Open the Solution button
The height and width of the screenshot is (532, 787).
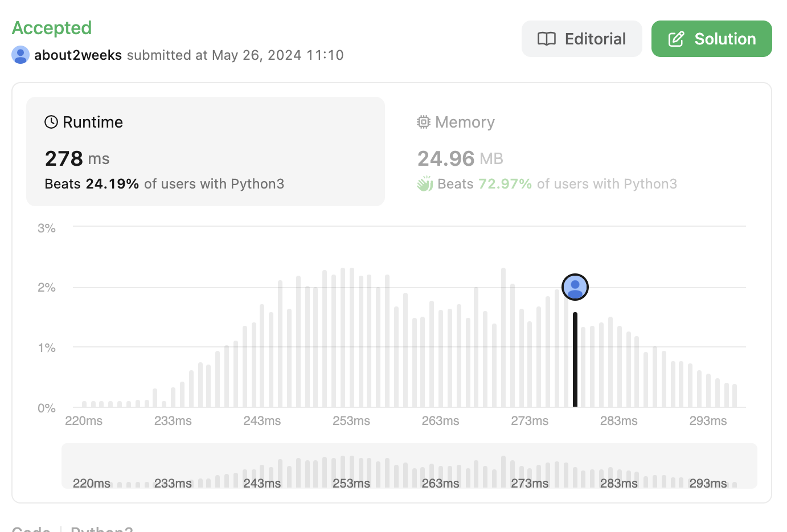pyautogui.click(x=711, y=39)
